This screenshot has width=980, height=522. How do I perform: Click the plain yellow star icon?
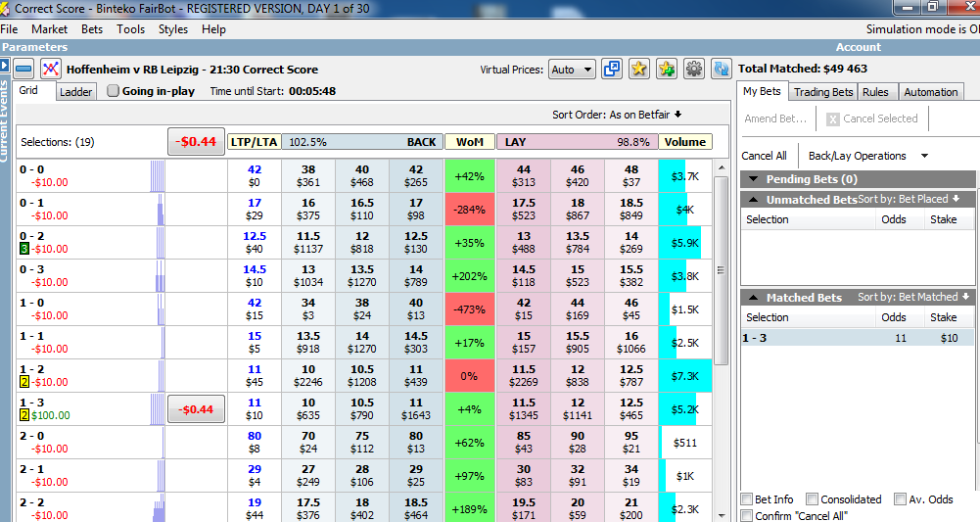click(639, 69)
